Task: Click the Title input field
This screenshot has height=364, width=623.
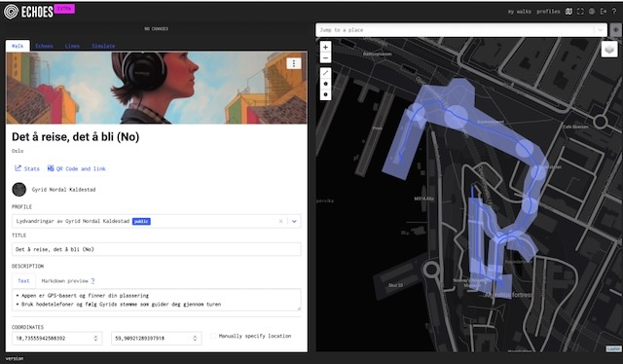Action: [x=156, y=249]
